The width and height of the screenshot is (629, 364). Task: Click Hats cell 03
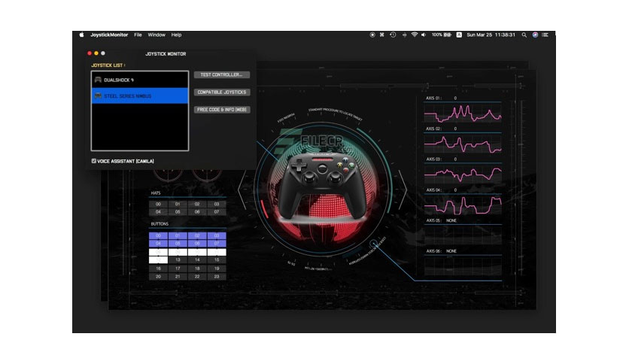coord(217,204)
